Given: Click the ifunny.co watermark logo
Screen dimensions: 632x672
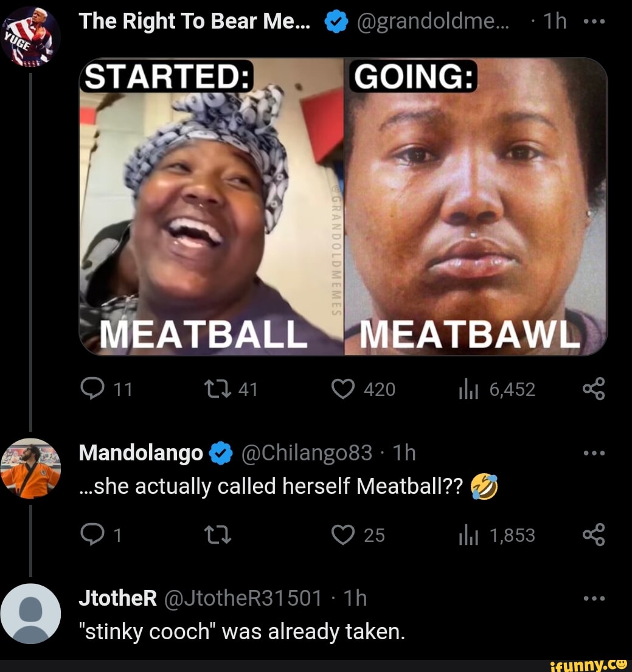Looking at the screenshot, I should (x=586, y=664).
